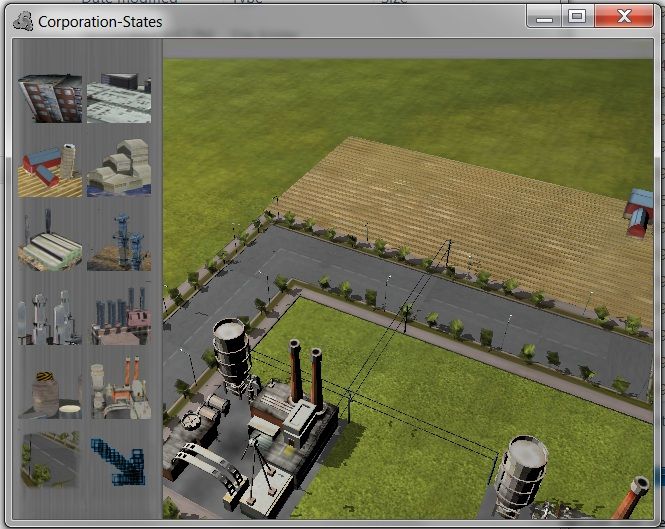The height and width of the screenshot is (529, 665).
Task: Pick the white silo refinery icon
Action: (x=50, y=317)
